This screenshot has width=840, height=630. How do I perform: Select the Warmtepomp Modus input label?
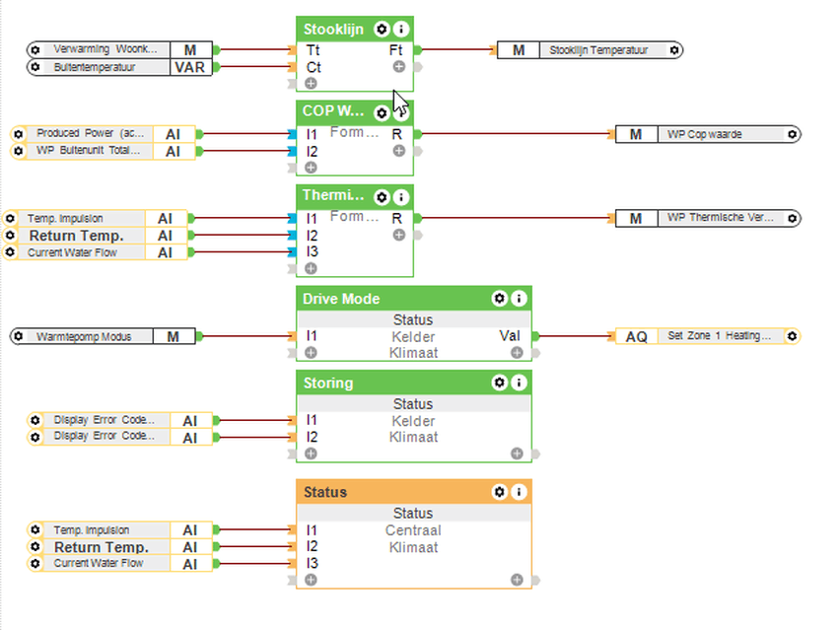tap(84, 336)
